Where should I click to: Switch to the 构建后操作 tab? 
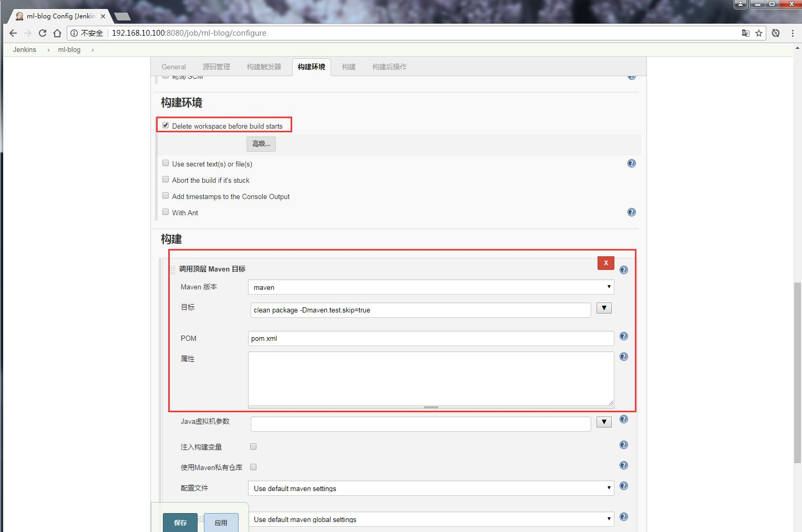(389, 67)
